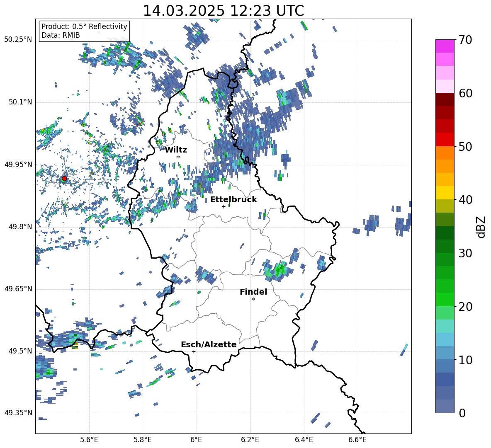This screenshot has width=491, height=448.
Task: Click the red radar location marker
Action: click(64, 178)
